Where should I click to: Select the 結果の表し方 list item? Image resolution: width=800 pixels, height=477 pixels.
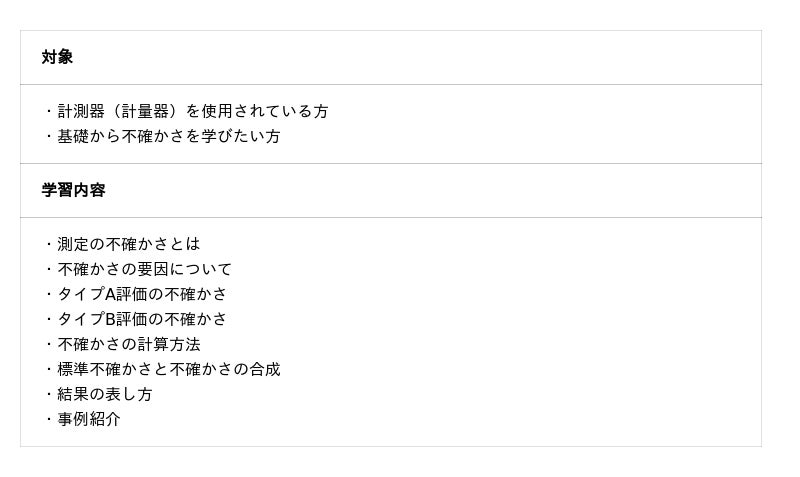[x=104, y=394]
